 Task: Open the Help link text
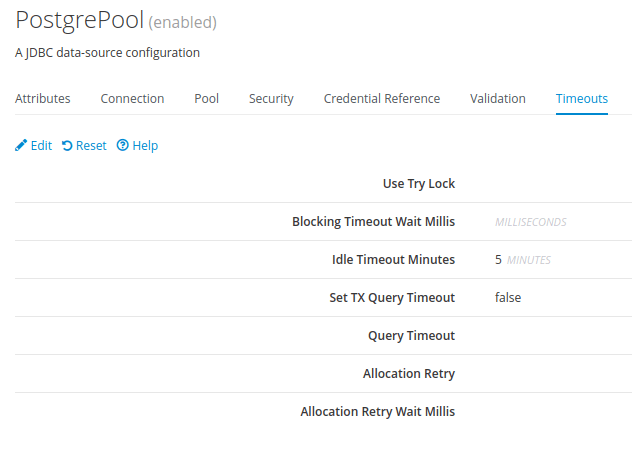[145, 146]
